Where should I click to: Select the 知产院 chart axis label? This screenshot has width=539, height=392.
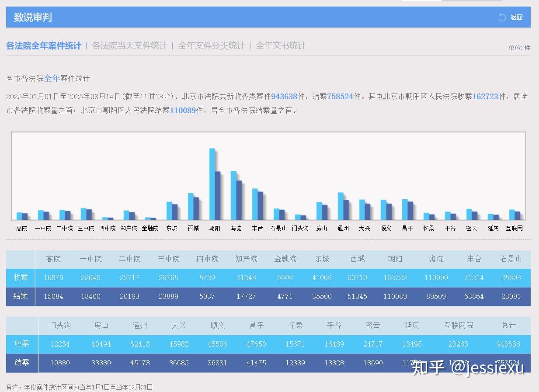pos(129,228)
